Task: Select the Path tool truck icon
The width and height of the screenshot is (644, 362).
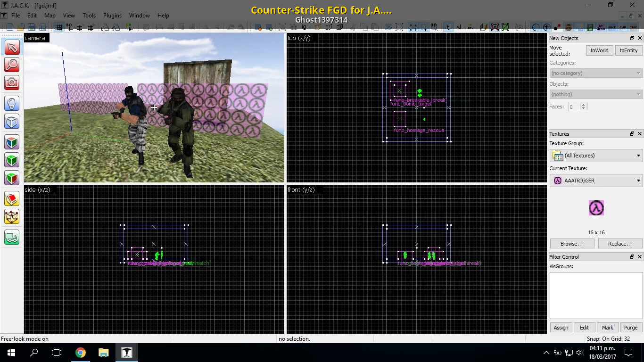Action: click(12, 237)
